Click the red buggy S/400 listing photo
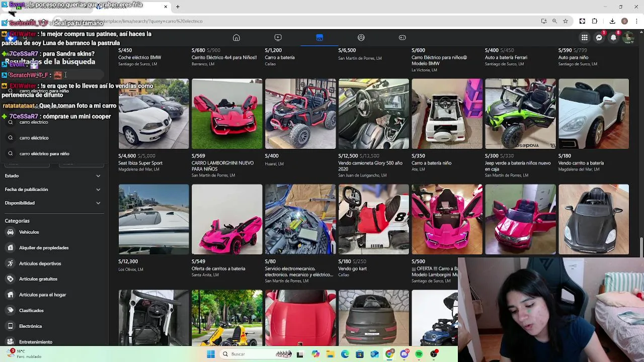The image size is (644, 362). coord(300,114)
